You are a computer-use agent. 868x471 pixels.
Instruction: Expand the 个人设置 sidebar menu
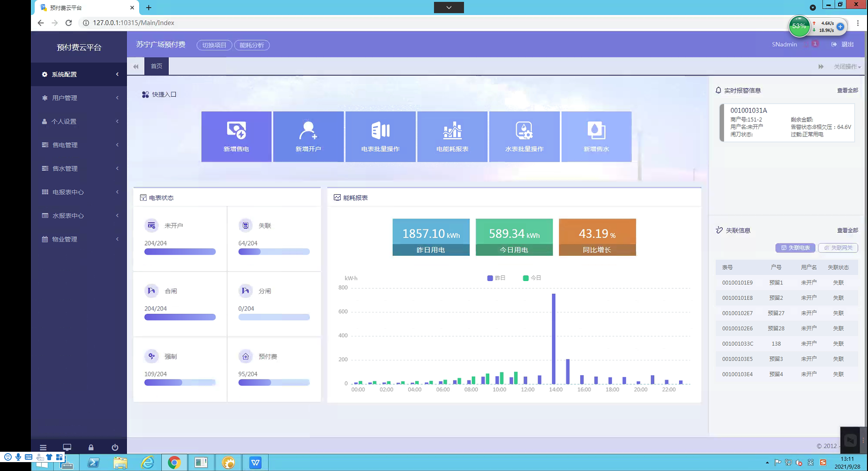[x=79, y=121]
